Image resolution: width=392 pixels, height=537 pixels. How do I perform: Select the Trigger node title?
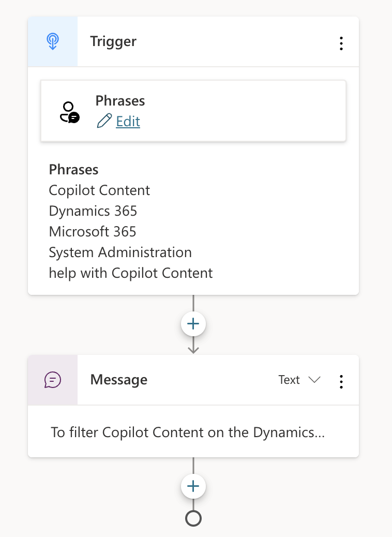(x=113, y=41)
